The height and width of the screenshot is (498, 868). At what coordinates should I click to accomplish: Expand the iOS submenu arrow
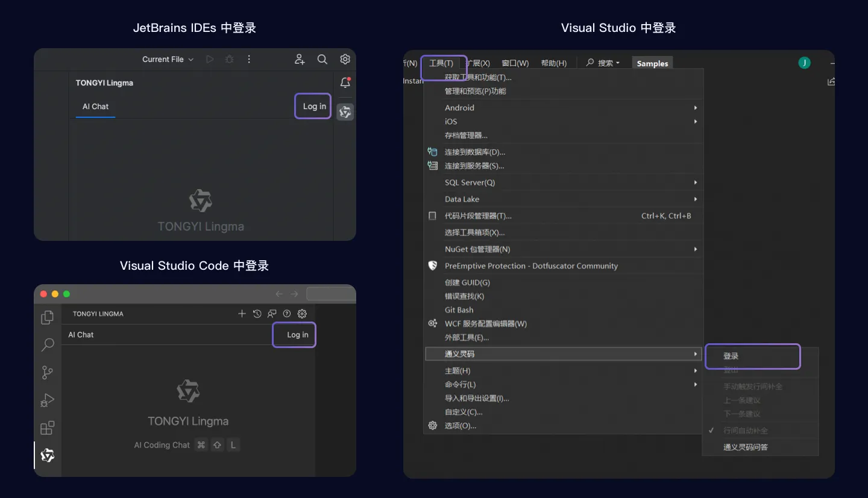click(695, 122)
